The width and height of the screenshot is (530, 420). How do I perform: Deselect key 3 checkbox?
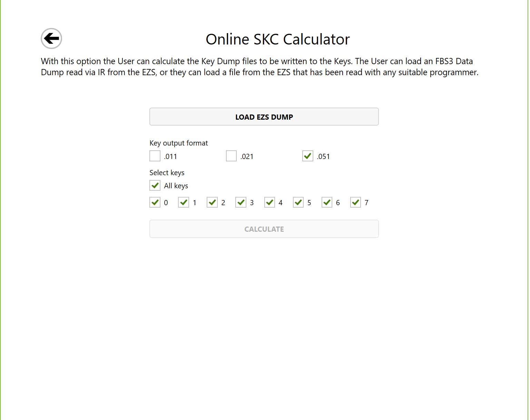[241, 202]
